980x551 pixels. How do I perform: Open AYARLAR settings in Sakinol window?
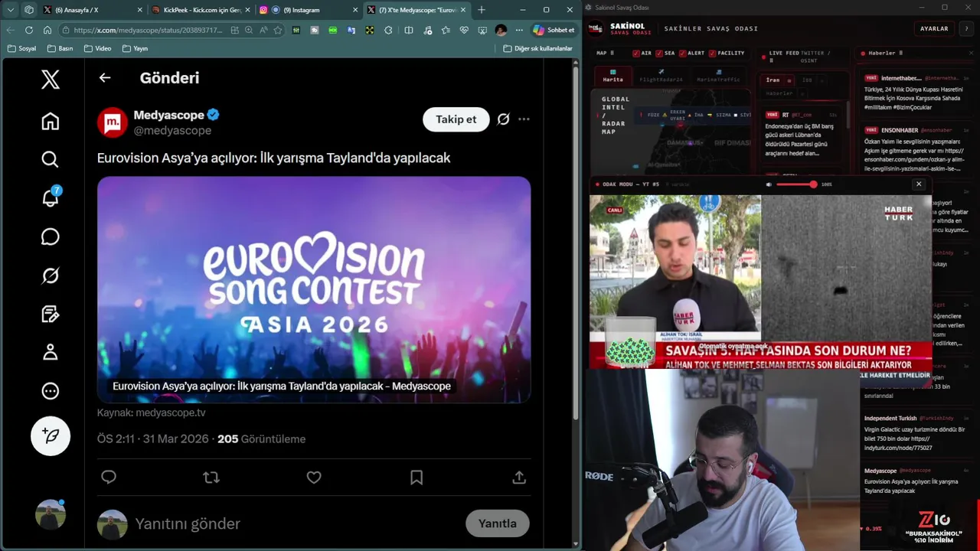[x=934, y=28]
